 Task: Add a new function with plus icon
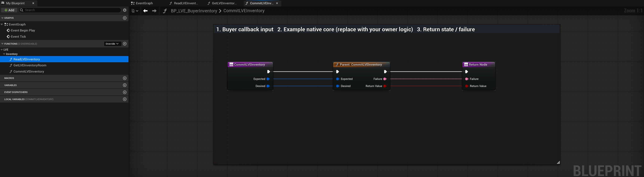[125, 44]
